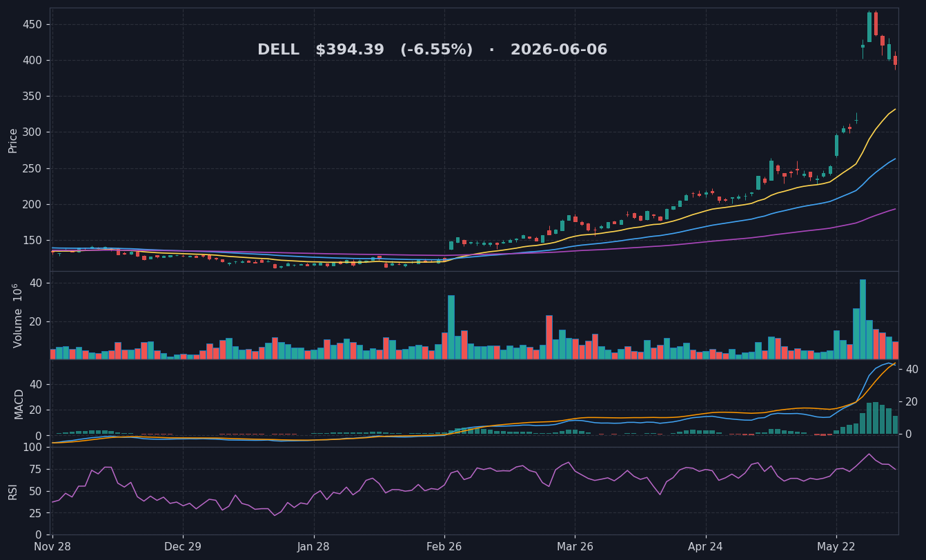The image size is (926, 560).
Task: Click the 200 price tick label
Action: (x=33, y=204)
